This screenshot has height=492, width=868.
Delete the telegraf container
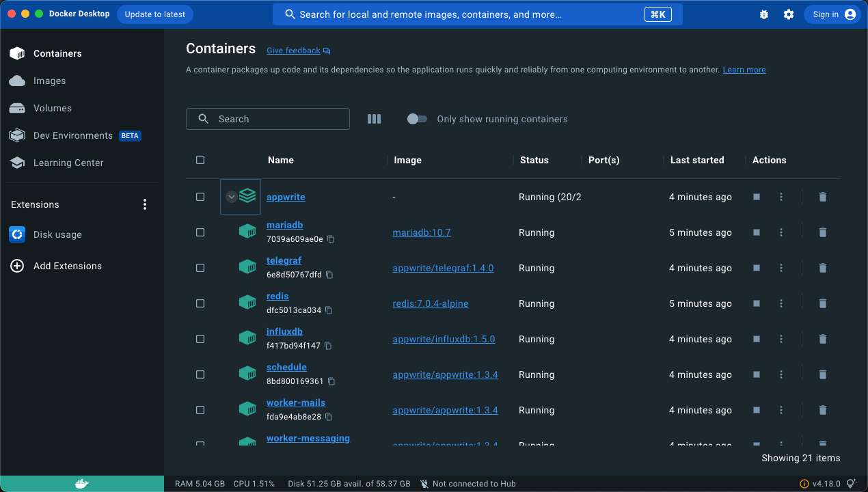click(x=822, y=268)
